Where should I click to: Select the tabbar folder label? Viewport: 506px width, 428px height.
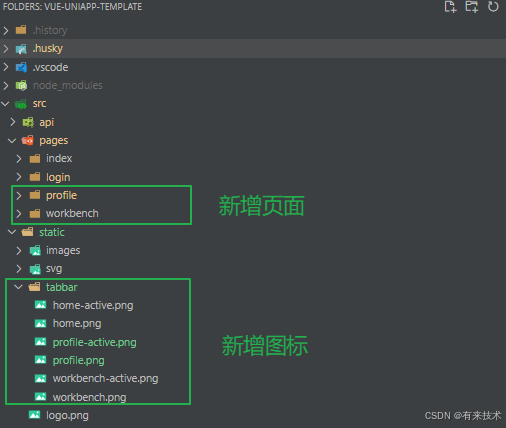click(62, 287)
